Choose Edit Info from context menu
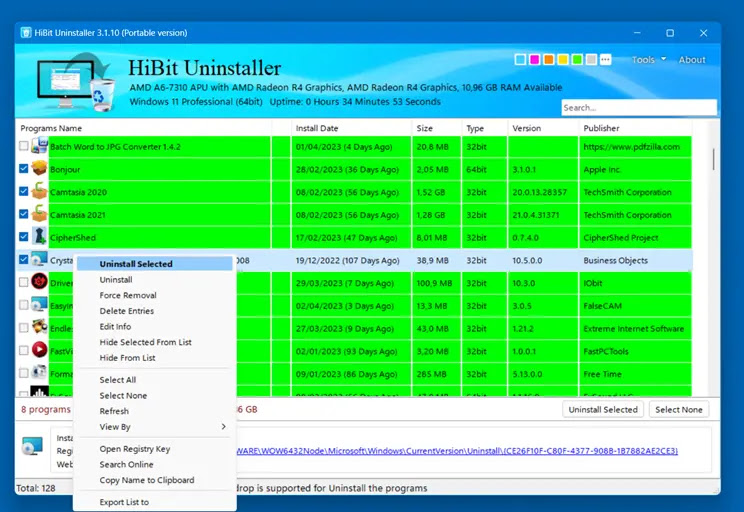This screenshot has width=744, height=512. click(x=155, y=326)
